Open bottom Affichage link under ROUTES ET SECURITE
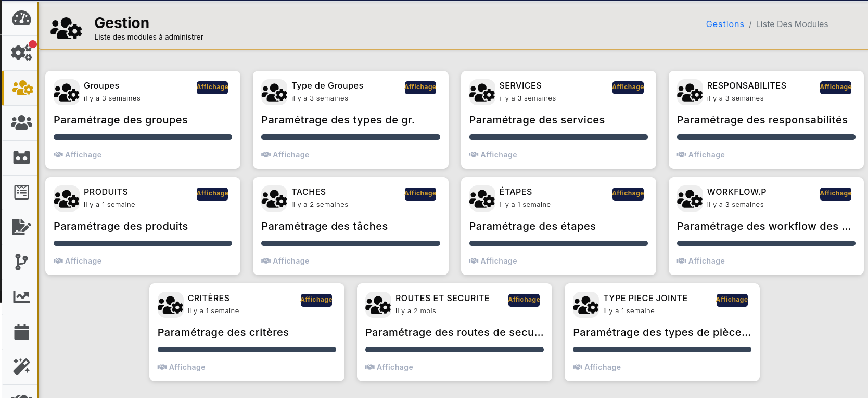This screenshot has width=868, height=398. [389, 367]
